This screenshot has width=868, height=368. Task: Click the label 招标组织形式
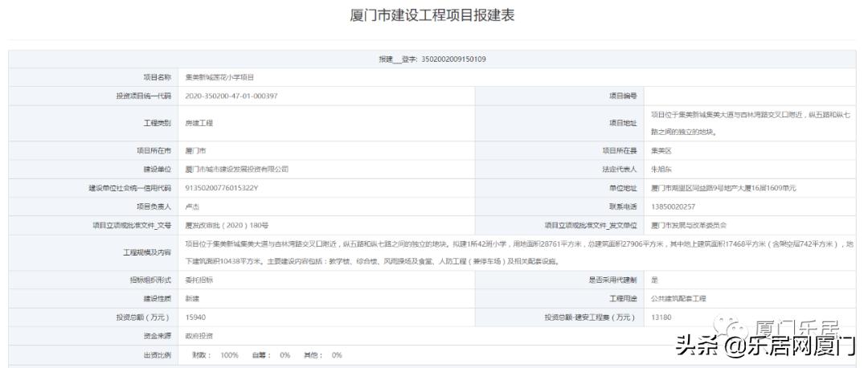click(150, 280)
